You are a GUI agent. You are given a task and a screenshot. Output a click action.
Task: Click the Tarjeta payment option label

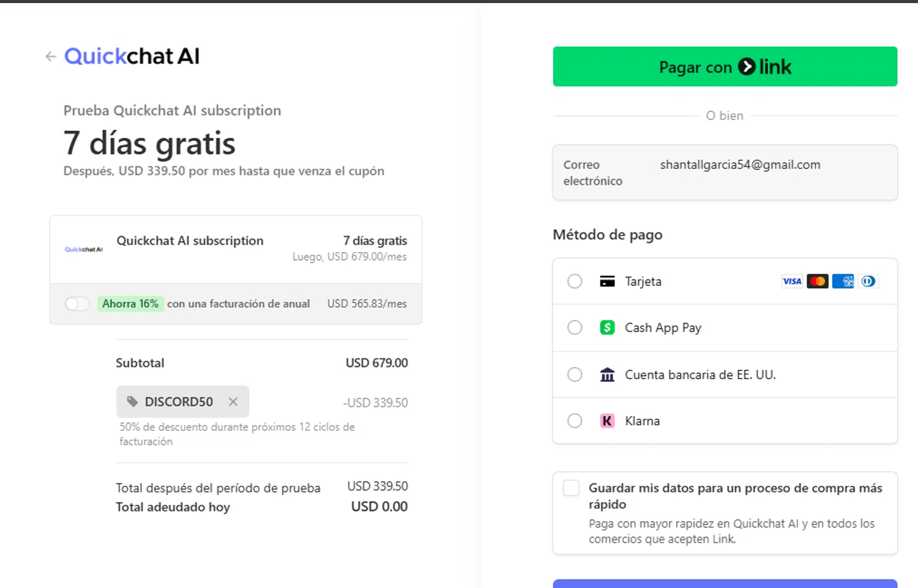tap(643, 281)
